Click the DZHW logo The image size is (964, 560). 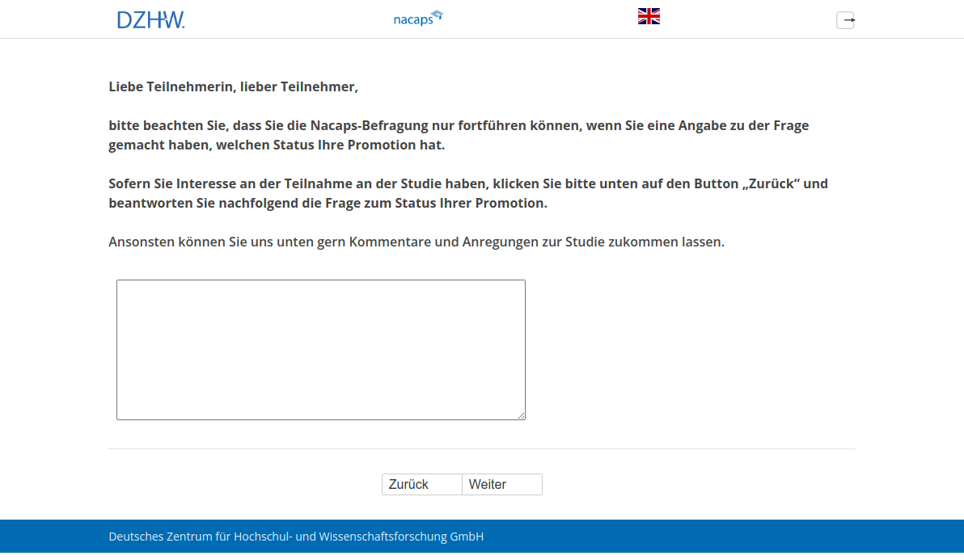150,19
